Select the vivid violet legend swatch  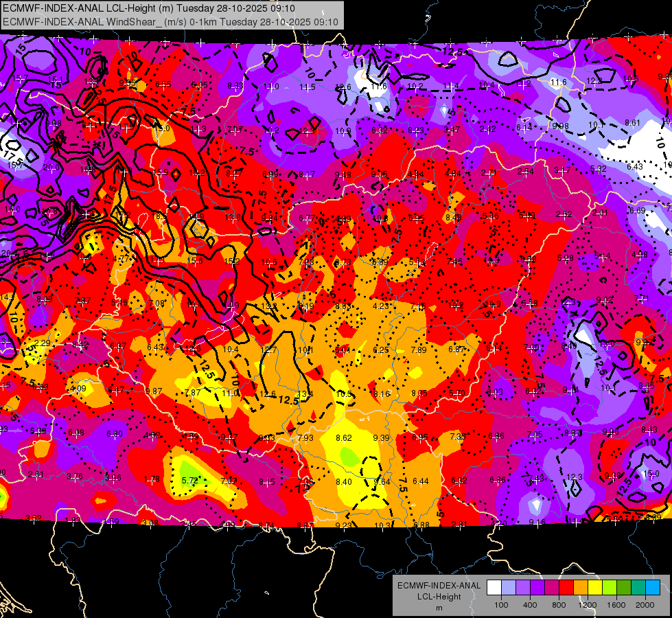click(x=537, y=588)
